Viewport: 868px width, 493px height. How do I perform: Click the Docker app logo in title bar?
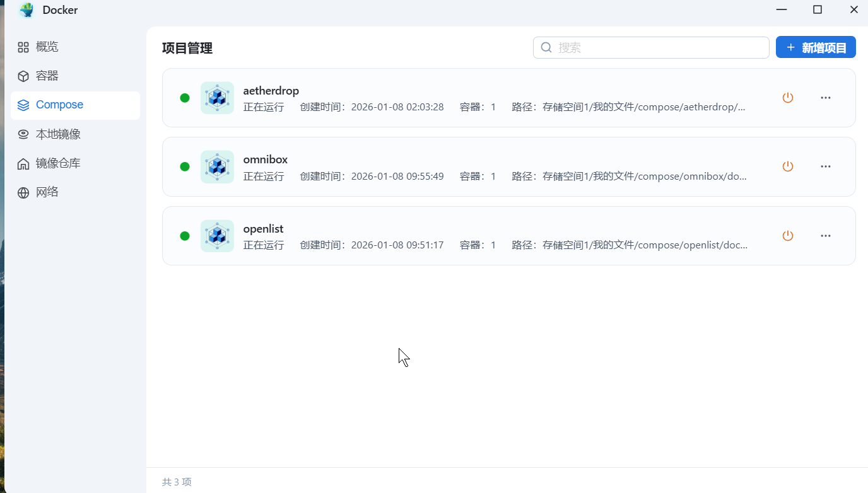(x=26, y=10)
